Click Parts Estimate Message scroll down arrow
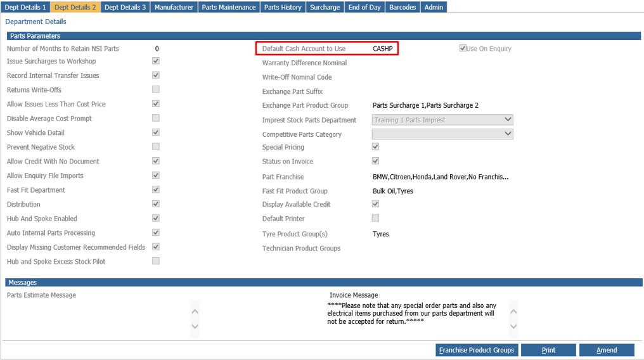The width and height of the screenshot is (644, 360). 195,326
